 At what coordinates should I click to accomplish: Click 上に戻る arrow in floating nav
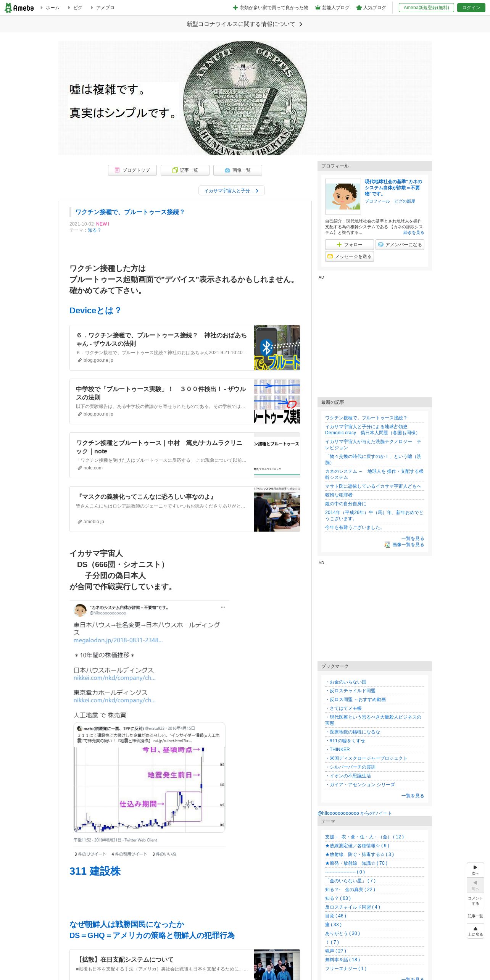pyautogui.click(x=475, y=931)
